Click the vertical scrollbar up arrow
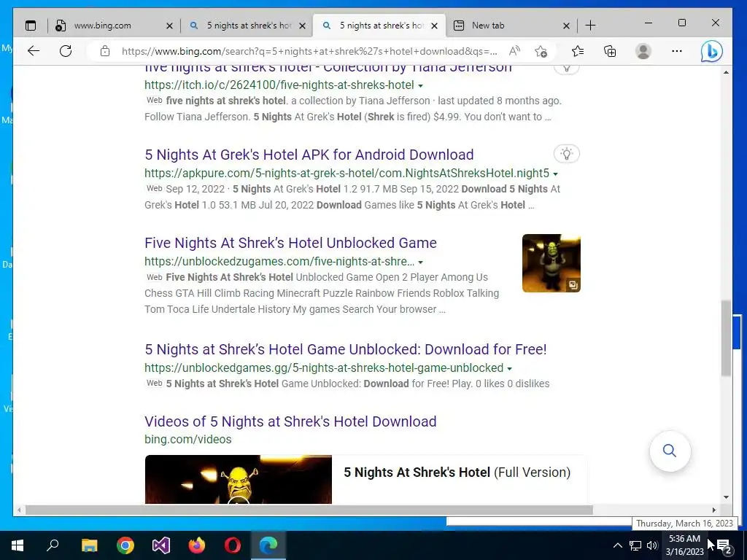 coord(726,72)
